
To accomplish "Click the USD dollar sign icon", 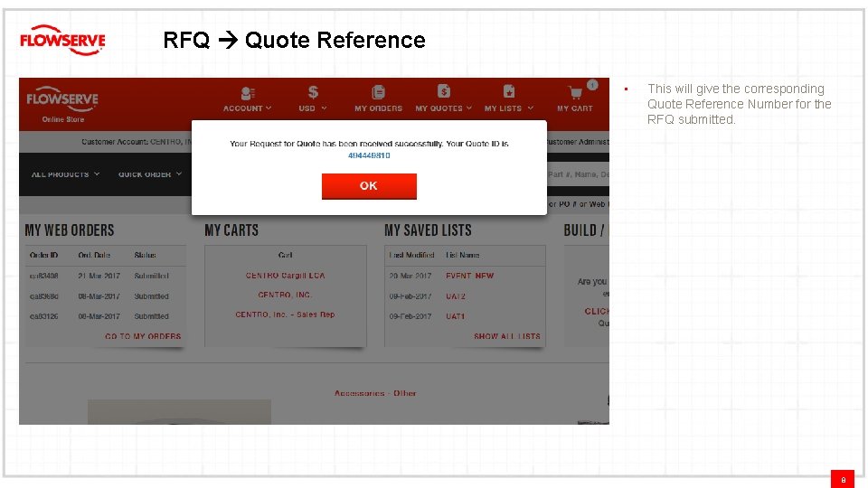I will [313, 92].
